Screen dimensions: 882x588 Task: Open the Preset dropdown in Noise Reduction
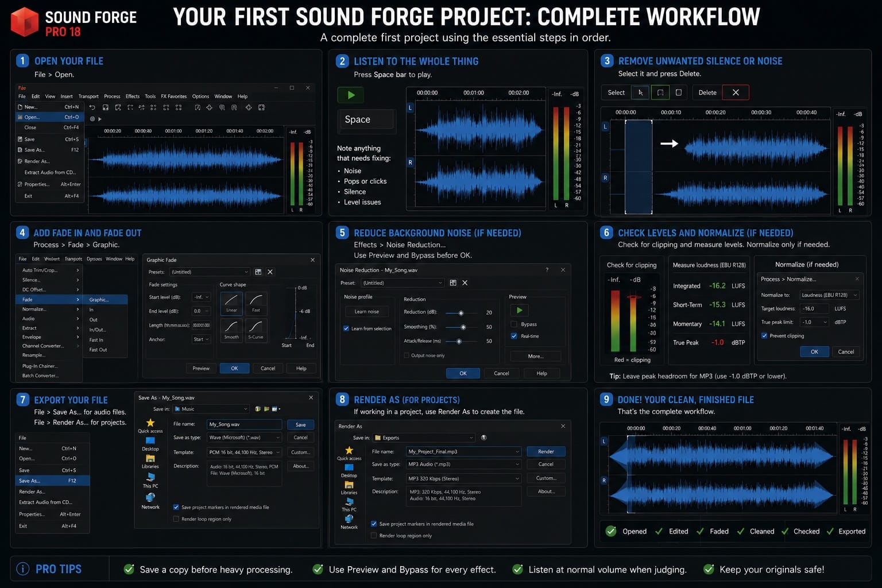point(403,283)
